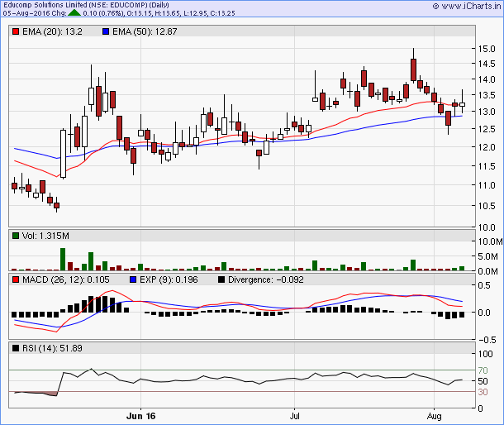Click the 'Vol: 1.315M' label
This screenshot has width=504, height=425.
point(45,236)
